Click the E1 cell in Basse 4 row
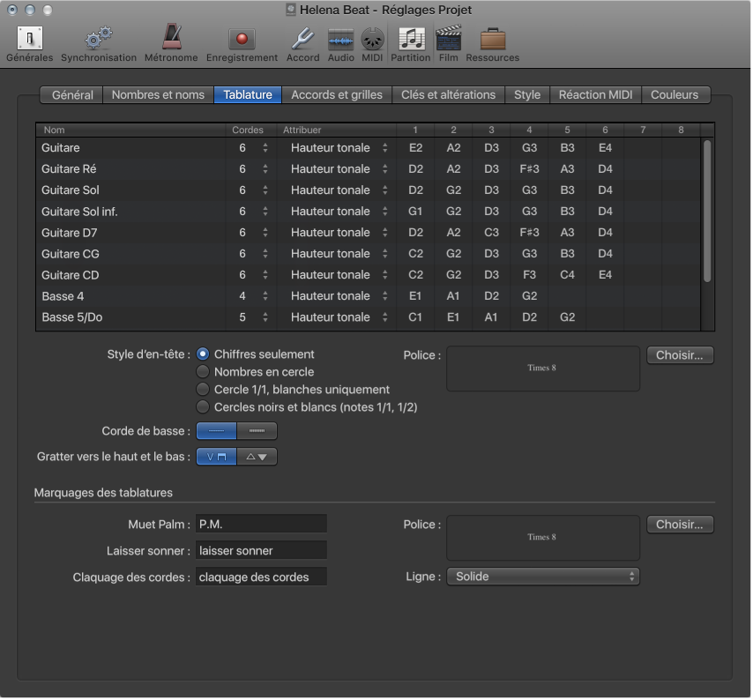 415,295
